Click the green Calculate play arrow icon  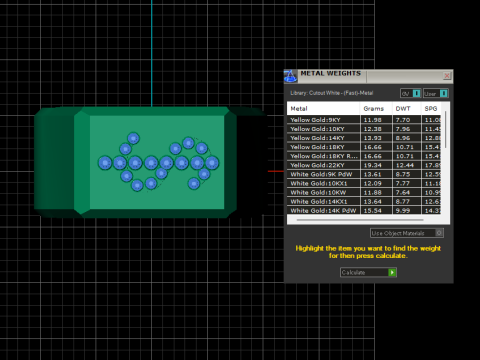click(x=392, y=272)
